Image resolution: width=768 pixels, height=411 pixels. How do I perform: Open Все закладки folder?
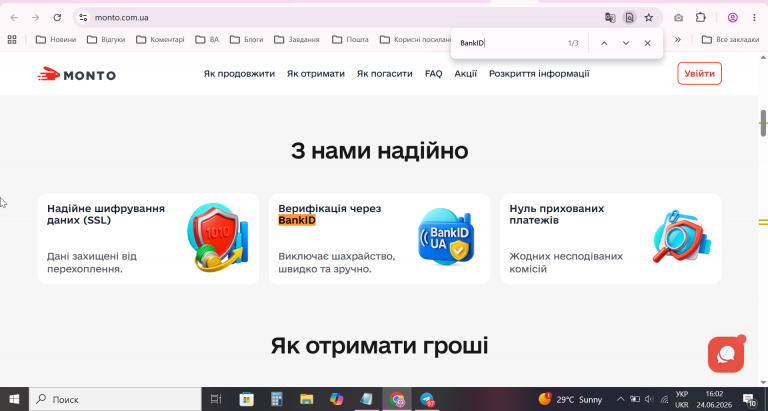coord(730,40)
